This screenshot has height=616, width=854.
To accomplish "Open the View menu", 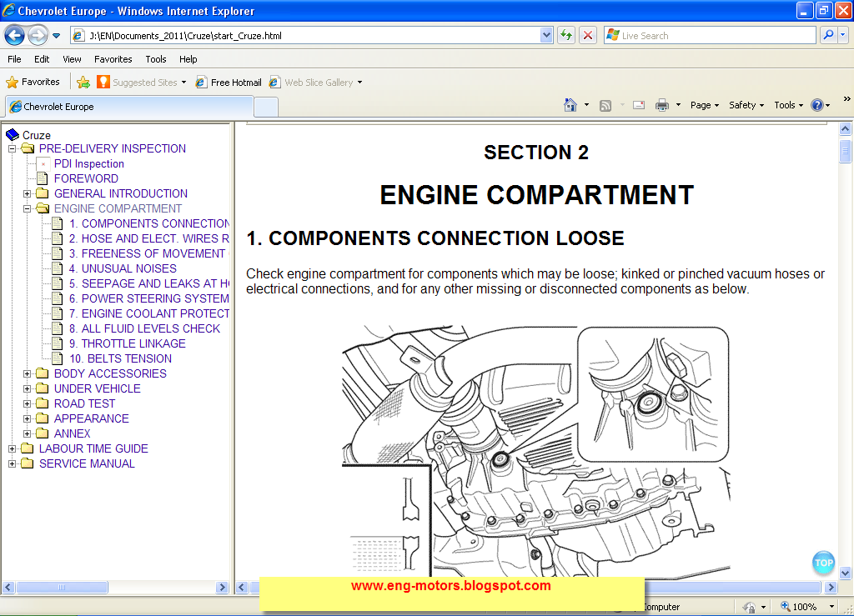I will tap(72, 59).
